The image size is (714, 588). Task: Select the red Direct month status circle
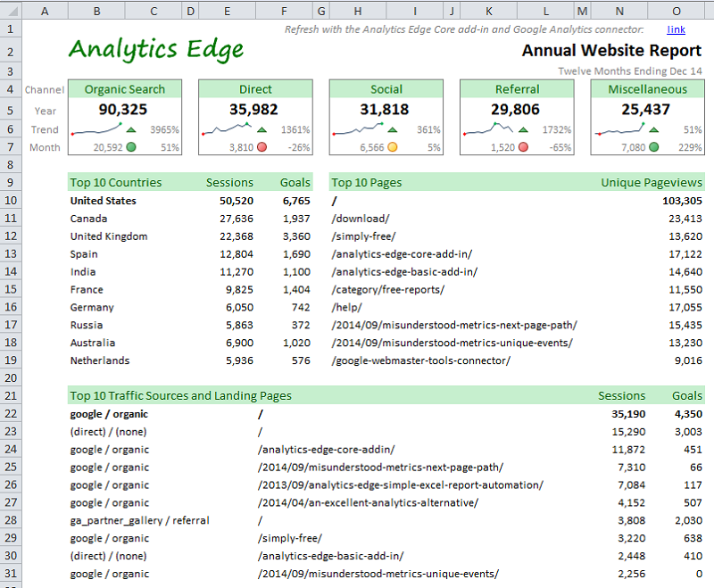262,147
